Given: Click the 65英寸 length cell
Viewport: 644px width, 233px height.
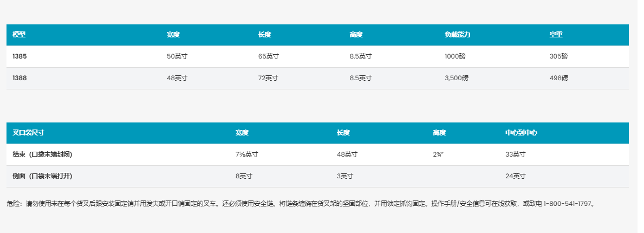Looking at the screenshot, I should click(268, 56).
